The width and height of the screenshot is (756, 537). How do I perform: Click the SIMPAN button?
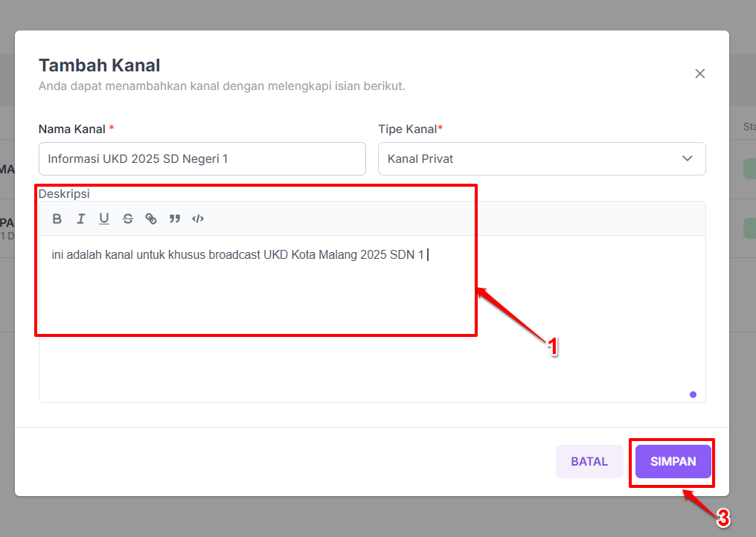pyautogui.click(x=673, y=461)
